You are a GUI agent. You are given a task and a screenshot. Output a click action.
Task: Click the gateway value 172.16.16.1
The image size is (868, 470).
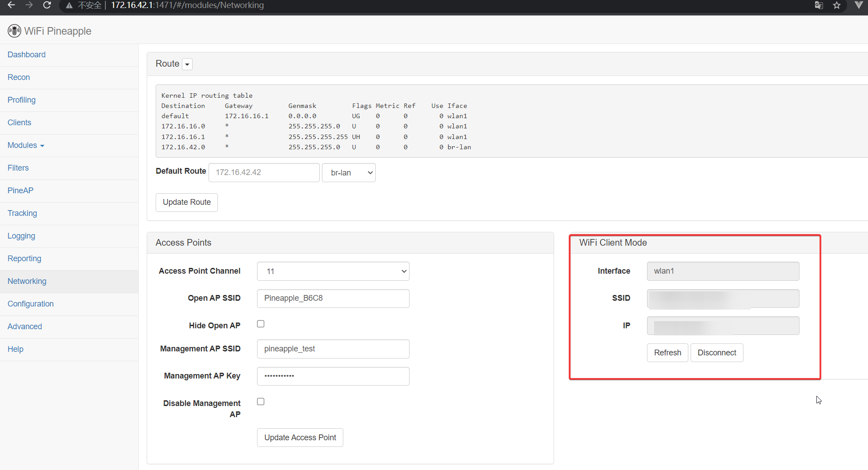point(247,116)
